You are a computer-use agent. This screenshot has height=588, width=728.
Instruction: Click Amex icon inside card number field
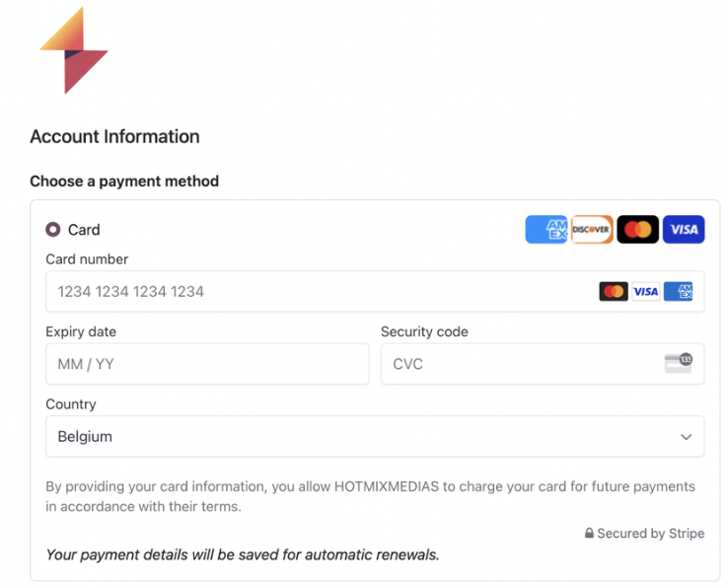pos(678,292)
